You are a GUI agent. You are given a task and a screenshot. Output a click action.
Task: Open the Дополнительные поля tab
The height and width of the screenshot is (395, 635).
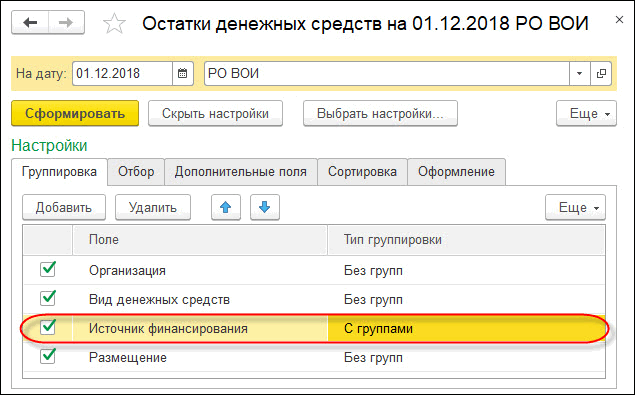[x=241, y=172]
